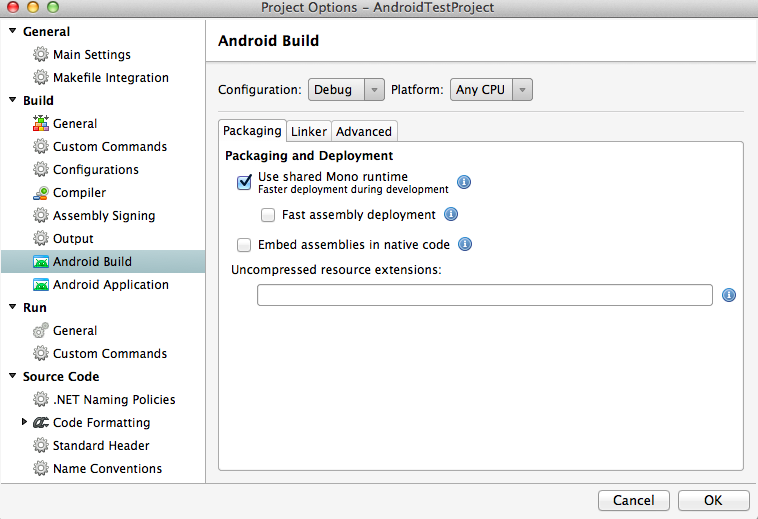Click info icon beside uncompressed extensions field
This screenshot has width=758, height=519.
point(729,295)
